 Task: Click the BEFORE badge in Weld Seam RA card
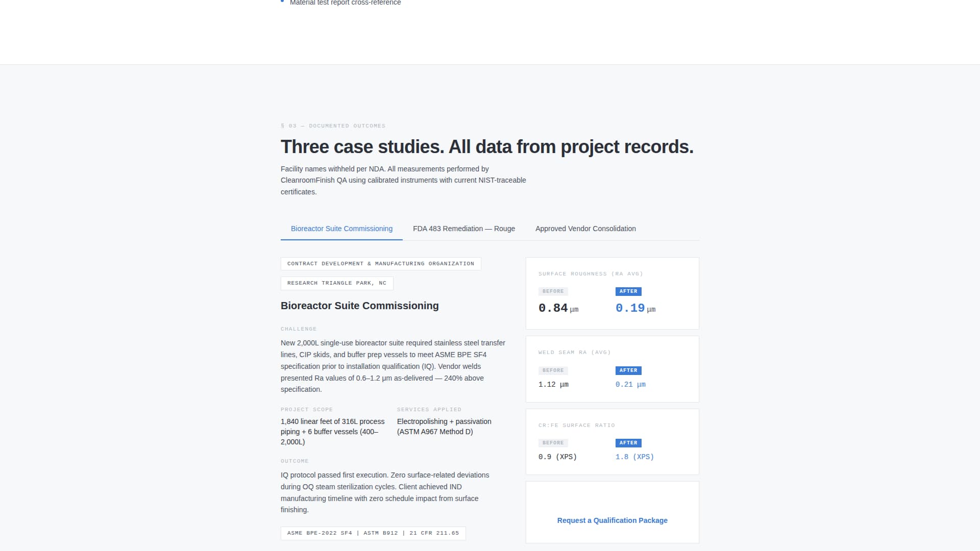553,370
